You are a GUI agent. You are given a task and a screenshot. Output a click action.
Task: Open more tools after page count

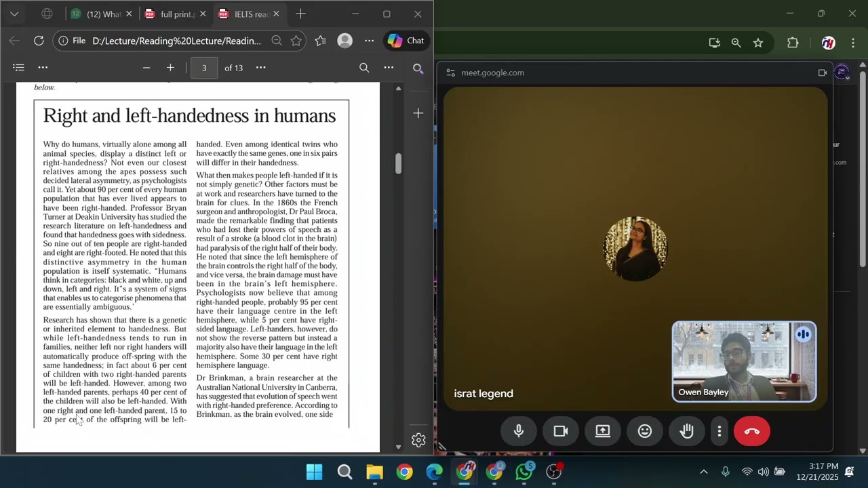[x=260, y=68]
